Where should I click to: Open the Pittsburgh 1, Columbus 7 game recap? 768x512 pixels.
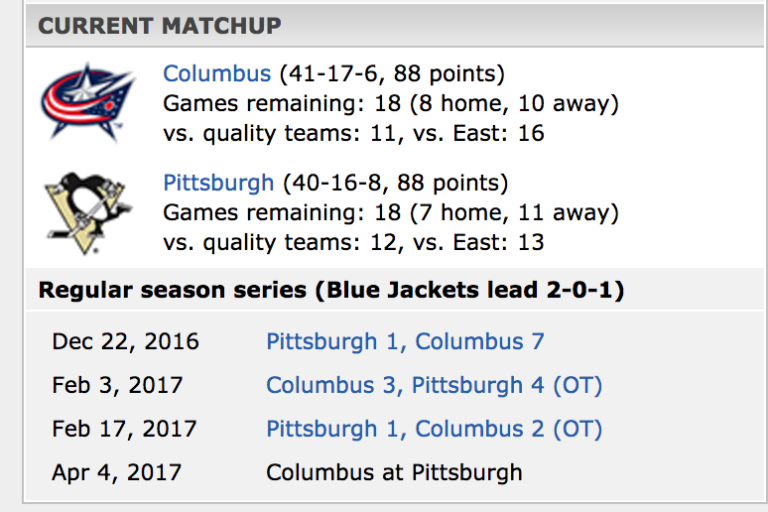[x=405, y=342]
